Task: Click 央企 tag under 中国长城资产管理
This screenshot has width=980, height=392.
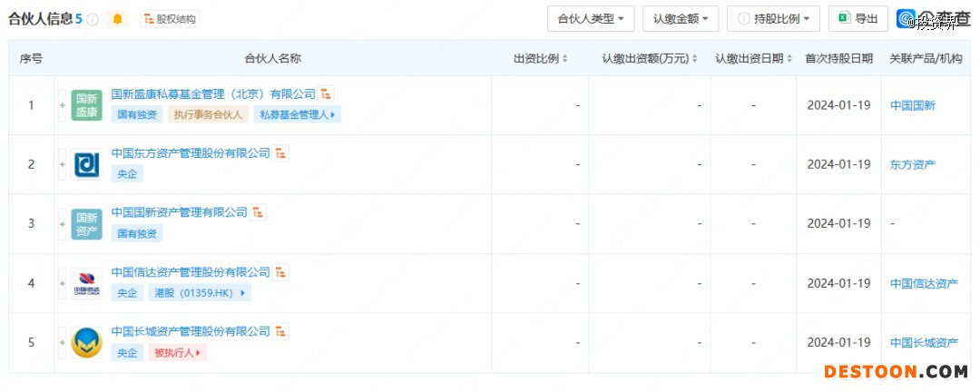Action: tap(127, 352)
